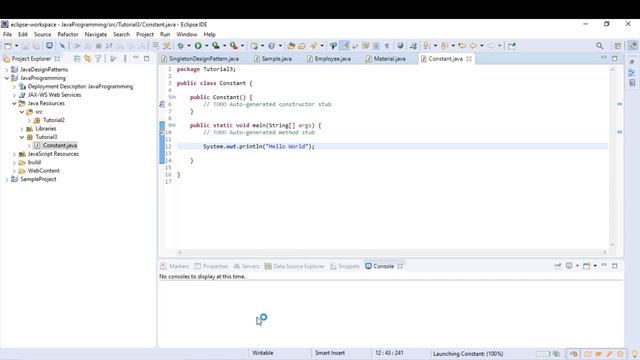
Task: Expand the SampleProject node
Action: point(7,179)
